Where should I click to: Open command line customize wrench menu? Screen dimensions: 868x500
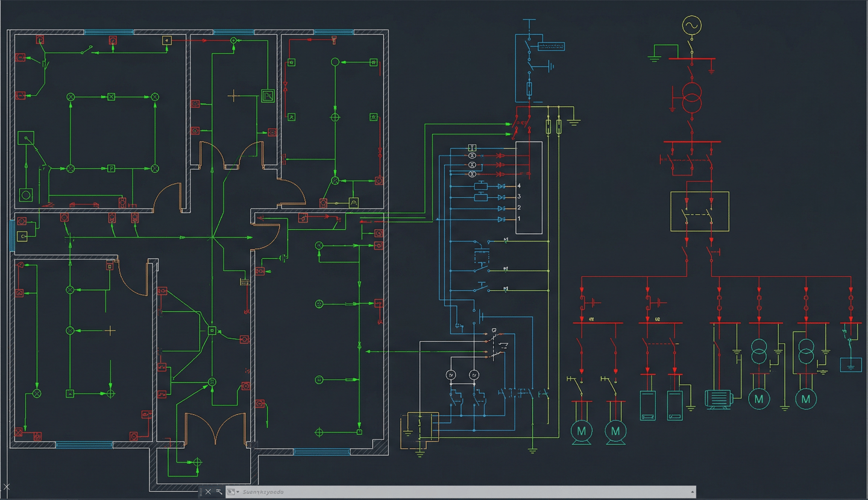pos(219,492)
